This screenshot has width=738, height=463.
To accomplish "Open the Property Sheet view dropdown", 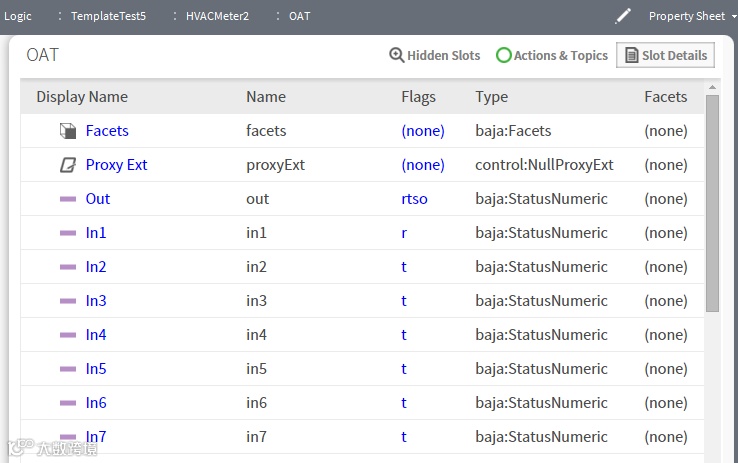I will (x=692, y=16).
